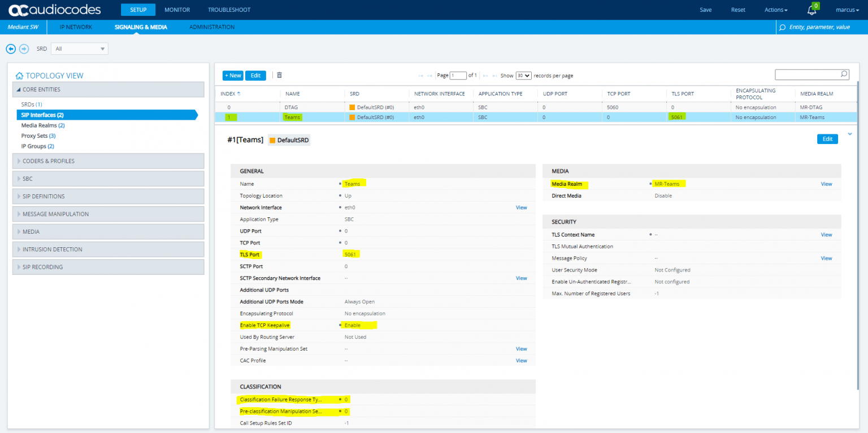Click the Save button
This screenshot has height=433, width=868.
[x=706, y=10]
